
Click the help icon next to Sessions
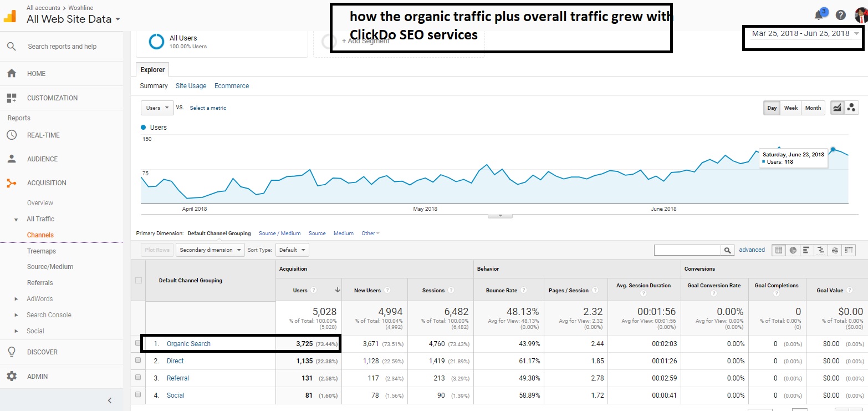coord(451,290)
